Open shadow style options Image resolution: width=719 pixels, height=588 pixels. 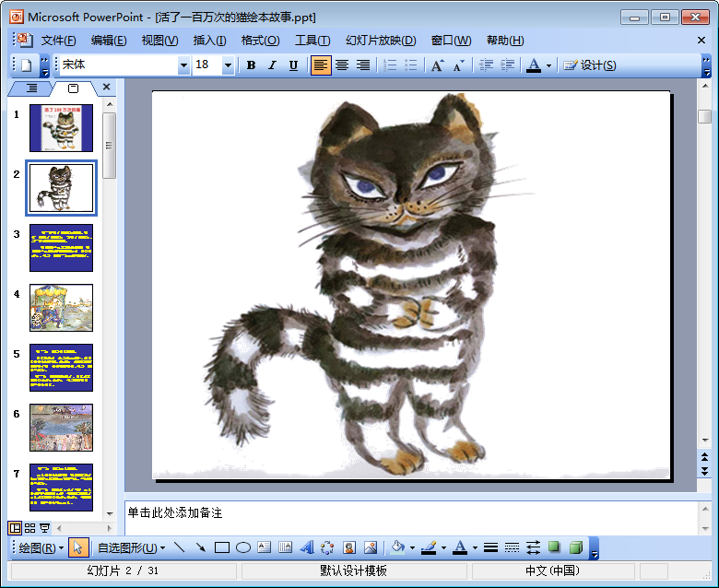click(x=554, y=547)
